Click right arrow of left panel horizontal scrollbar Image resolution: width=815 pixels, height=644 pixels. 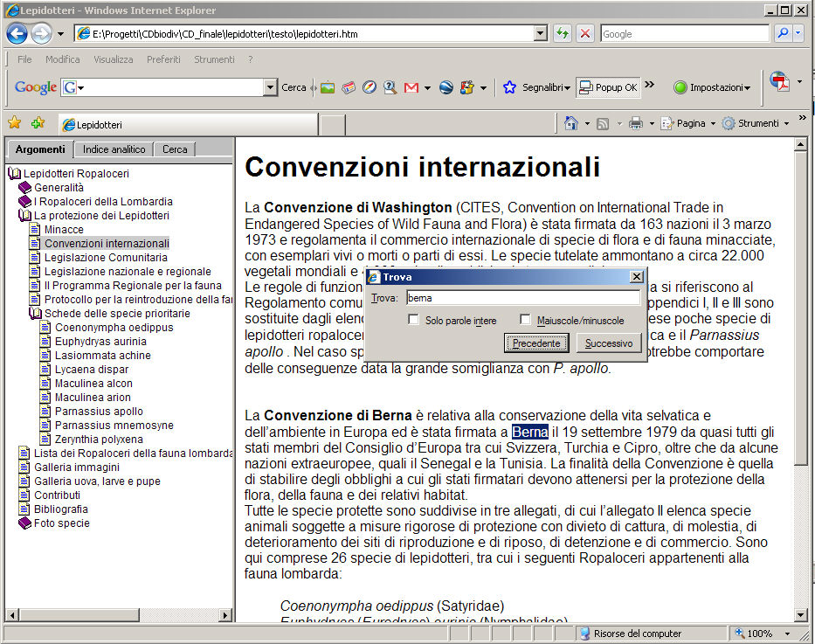(x=225, y=615)
